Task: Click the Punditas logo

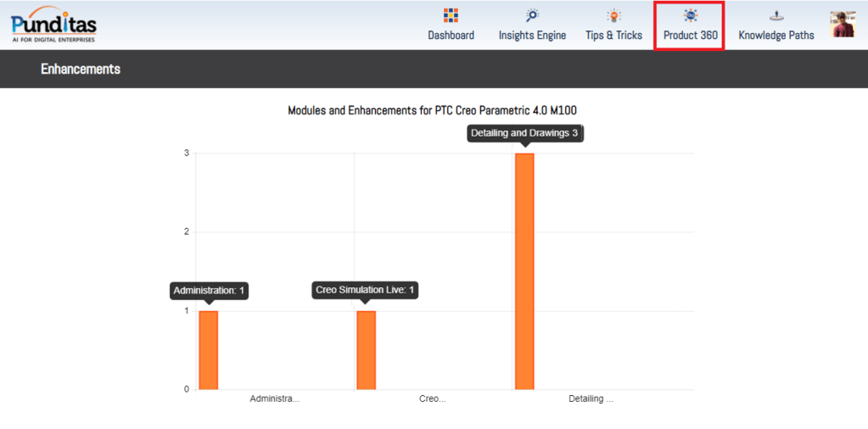Action: pyautogui.click(x=54, y=24)
